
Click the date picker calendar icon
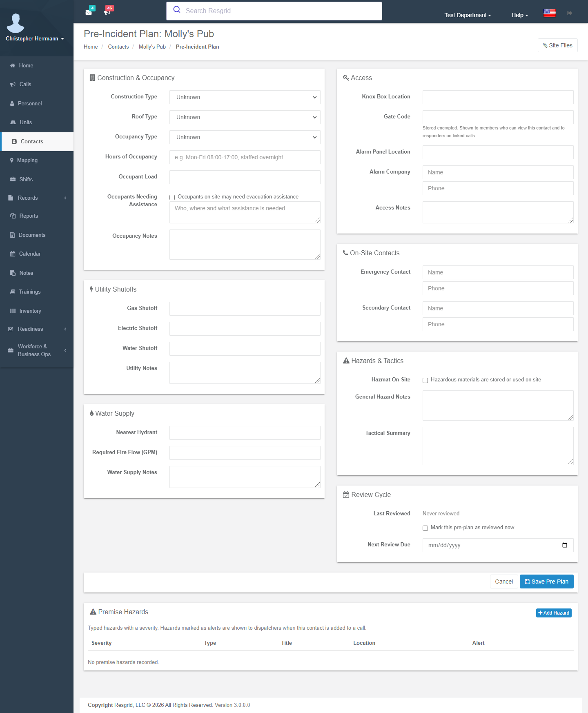click(x=565, y=545)
